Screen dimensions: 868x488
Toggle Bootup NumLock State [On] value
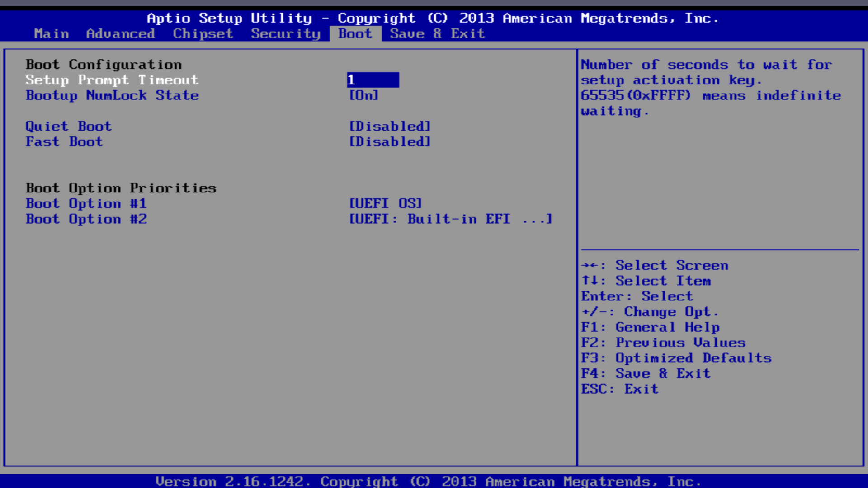363,95
